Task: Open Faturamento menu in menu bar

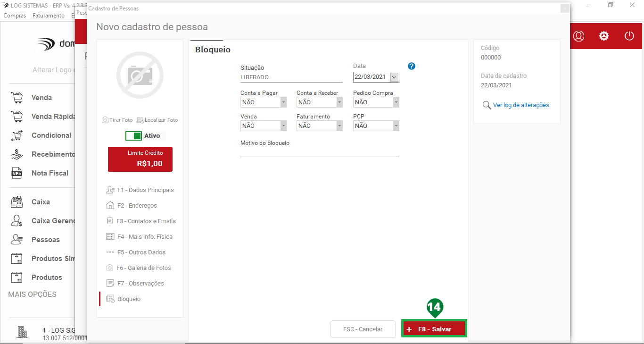Action: click(x=49, y=16)
